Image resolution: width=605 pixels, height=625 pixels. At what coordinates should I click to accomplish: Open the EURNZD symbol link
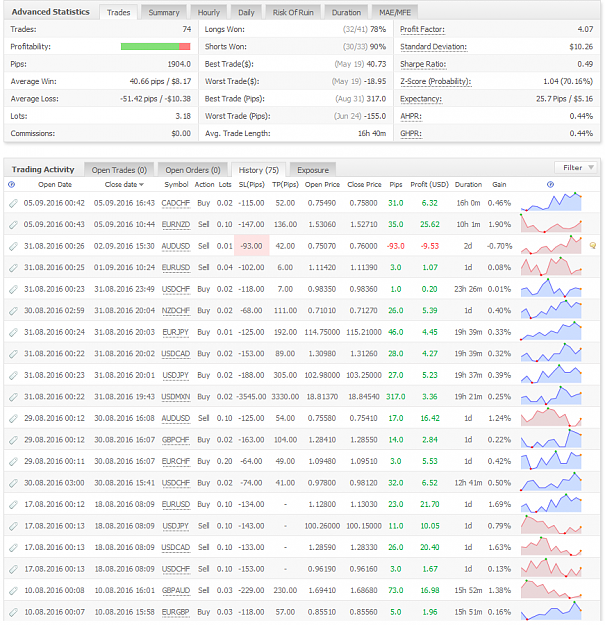pos(175,225)
